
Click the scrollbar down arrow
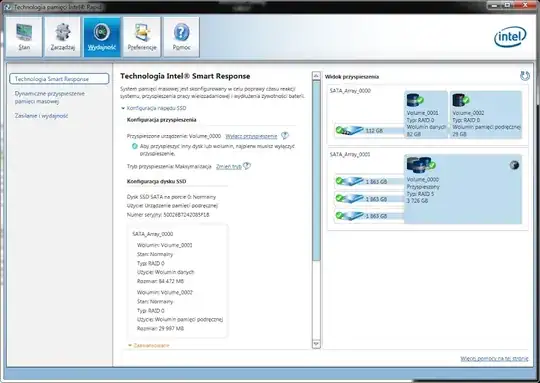pyautogui.click(x=316, y=344)
